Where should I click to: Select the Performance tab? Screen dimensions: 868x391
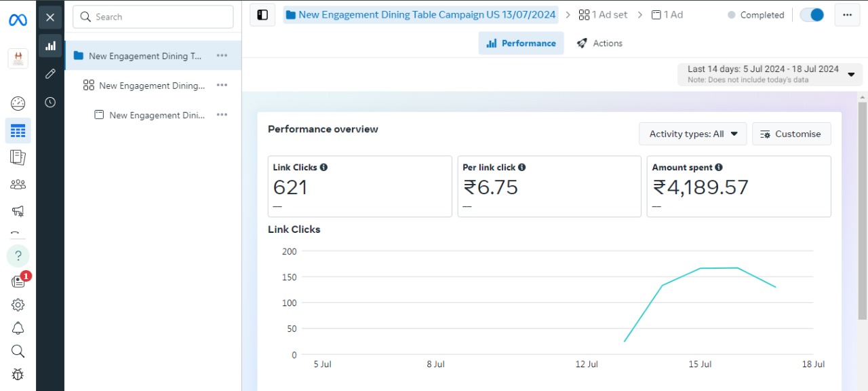pyautogui.click(x=521, y=43)
